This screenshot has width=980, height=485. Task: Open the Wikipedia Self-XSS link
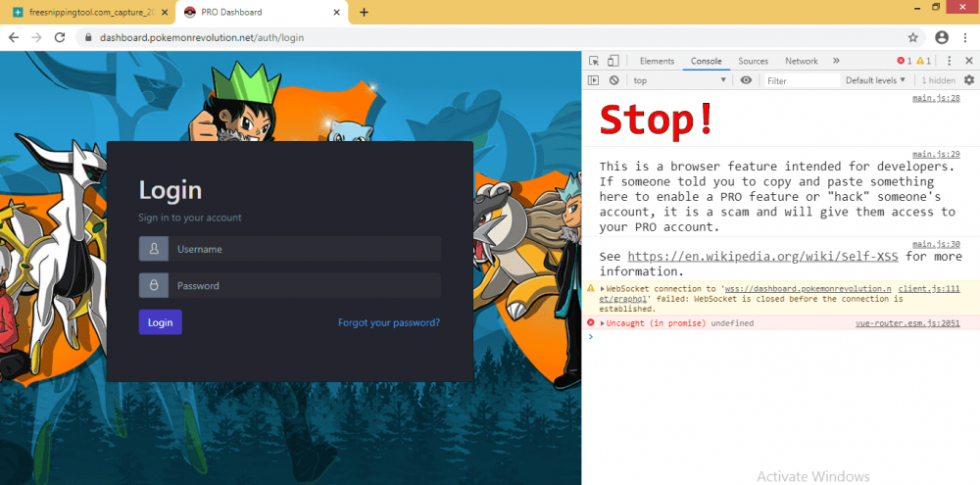point(762,257)
